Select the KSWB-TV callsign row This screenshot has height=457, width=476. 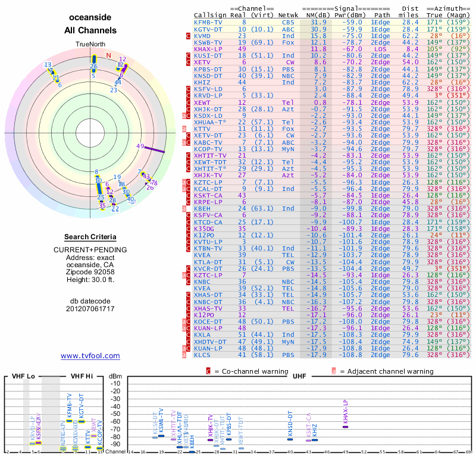[208, 42]
